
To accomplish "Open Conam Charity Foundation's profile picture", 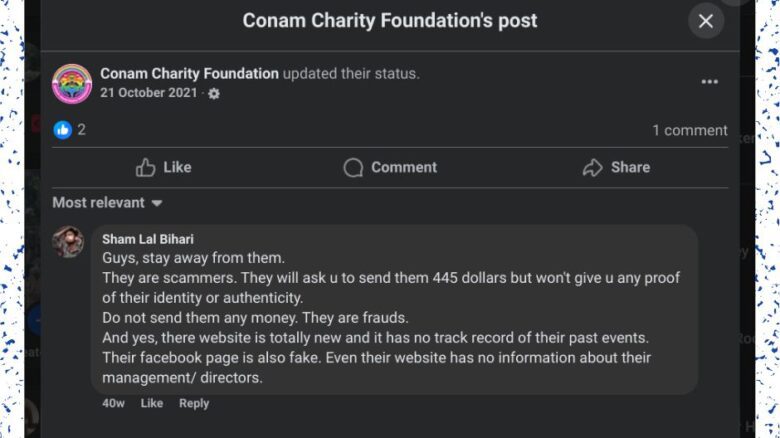I will click(72, 83).
